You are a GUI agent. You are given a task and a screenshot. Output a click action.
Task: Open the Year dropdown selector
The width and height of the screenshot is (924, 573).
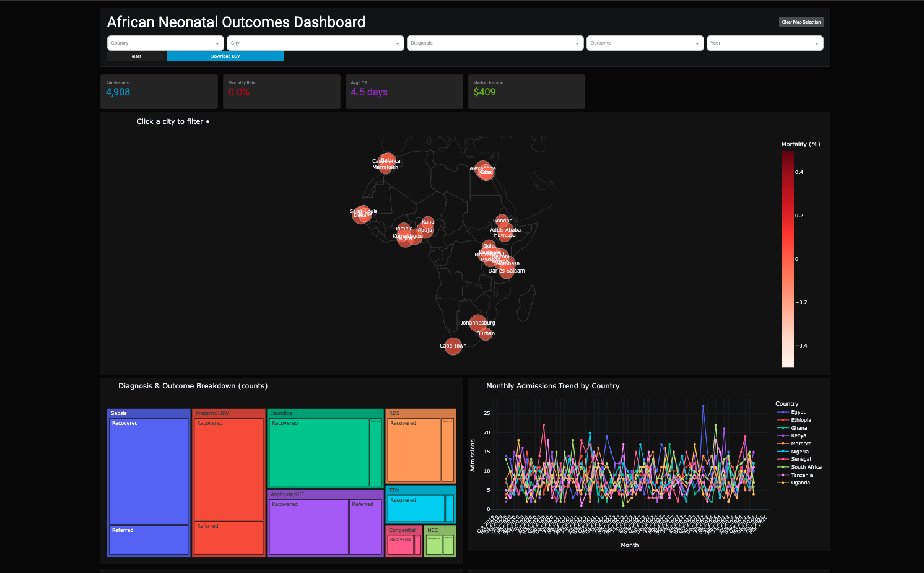pos(765,43)
